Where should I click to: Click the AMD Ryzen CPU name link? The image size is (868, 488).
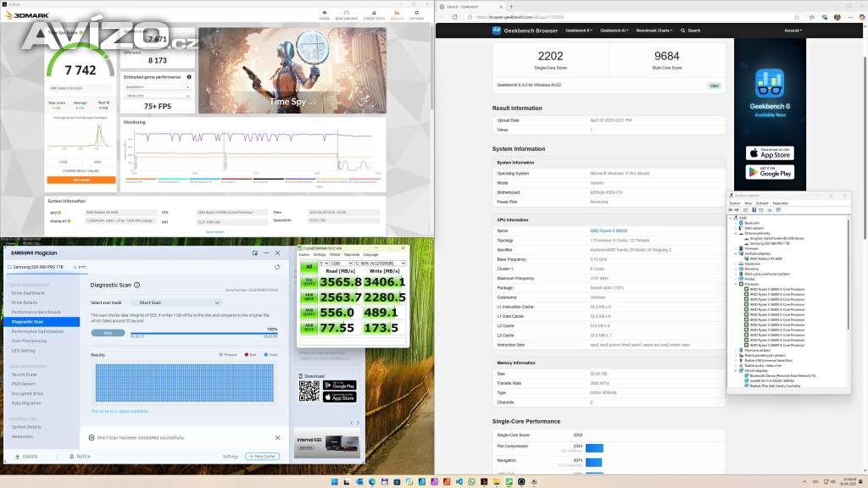click(609, 230)
